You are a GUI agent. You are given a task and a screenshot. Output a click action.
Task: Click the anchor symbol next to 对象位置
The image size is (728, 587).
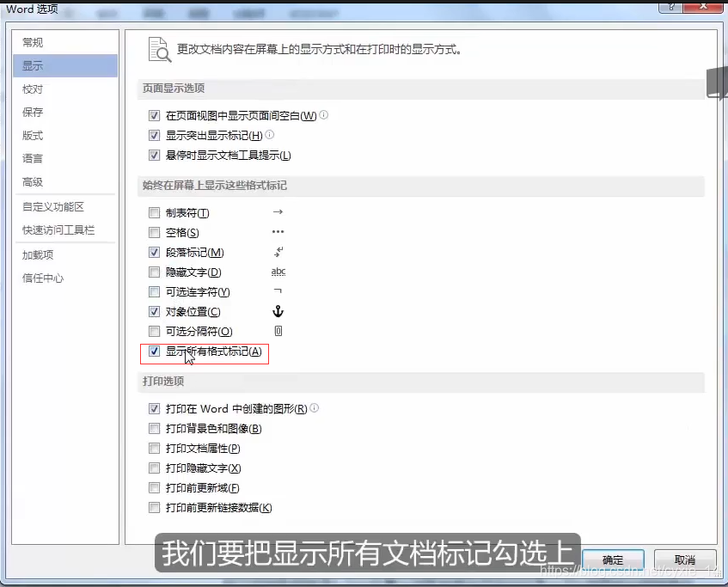278,311
